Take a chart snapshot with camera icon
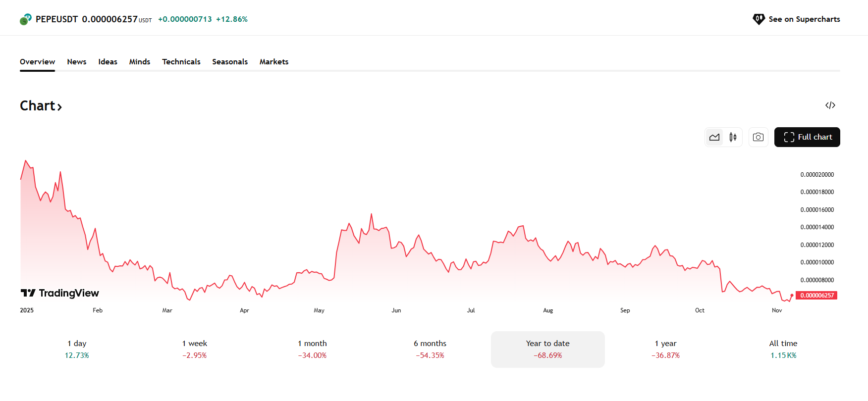 (758, 137)
